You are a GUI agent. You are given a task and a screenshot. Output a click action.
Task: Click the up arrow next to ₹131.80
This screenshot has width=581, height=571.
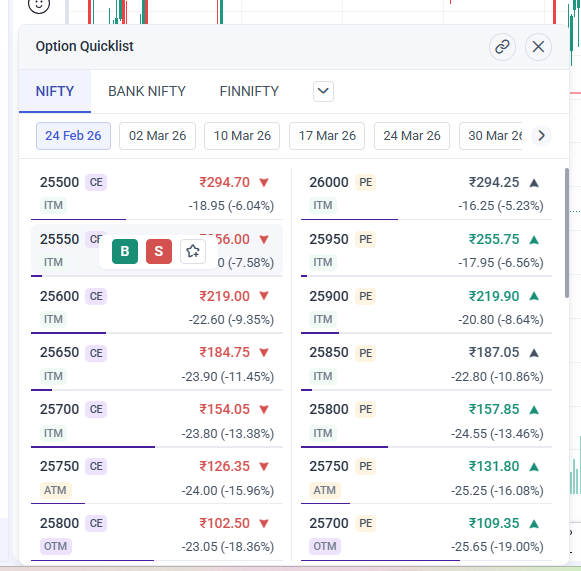534,467
